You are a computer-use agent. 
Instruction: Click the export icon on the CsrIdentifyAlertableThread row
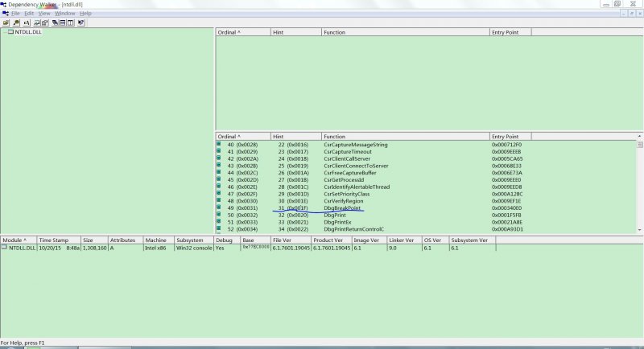pyautogui.click(x=218, y=187)
